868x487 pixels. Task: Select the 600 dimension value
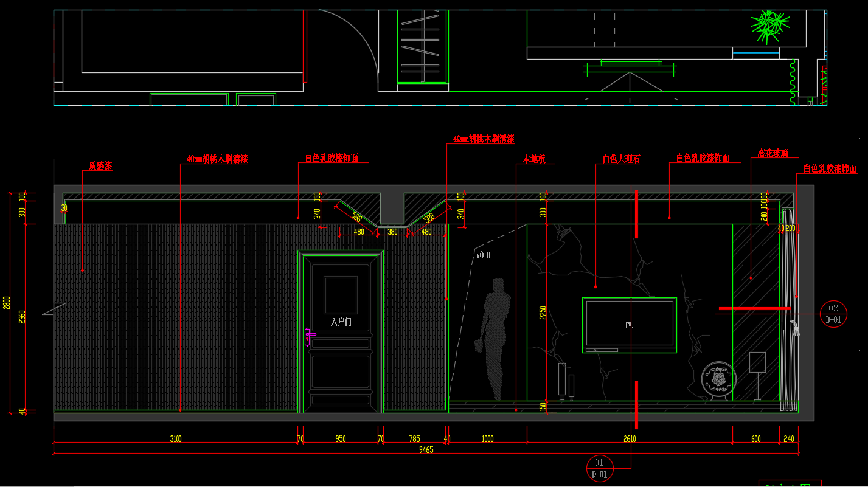(755, 439)
